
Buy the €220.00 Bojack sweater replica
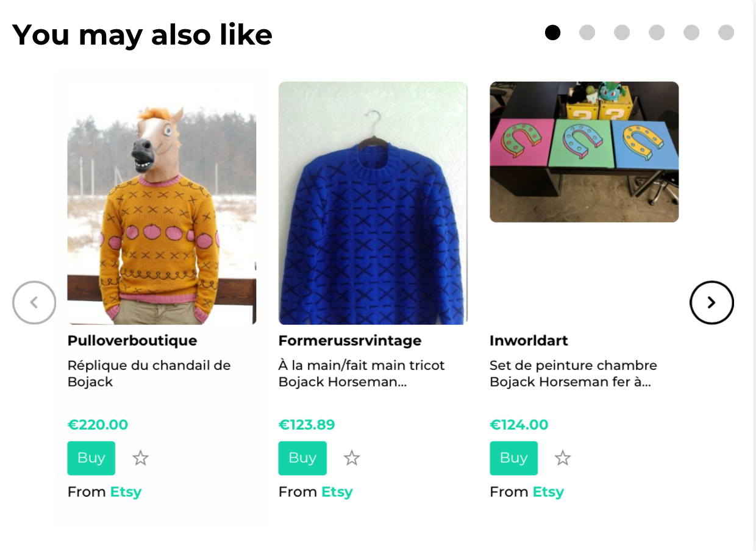click(x=91, y=458)
